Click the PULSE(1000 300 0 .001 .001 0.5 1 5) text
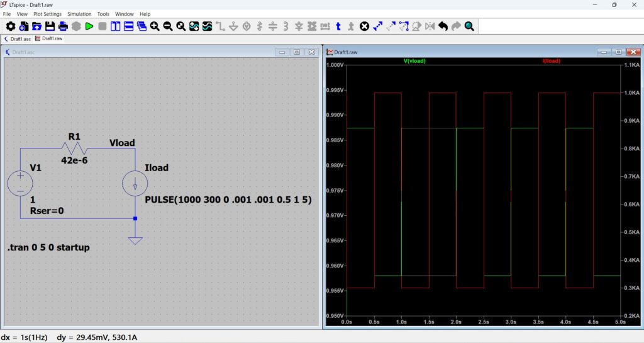The image size is (644, 343). [228, 200]
